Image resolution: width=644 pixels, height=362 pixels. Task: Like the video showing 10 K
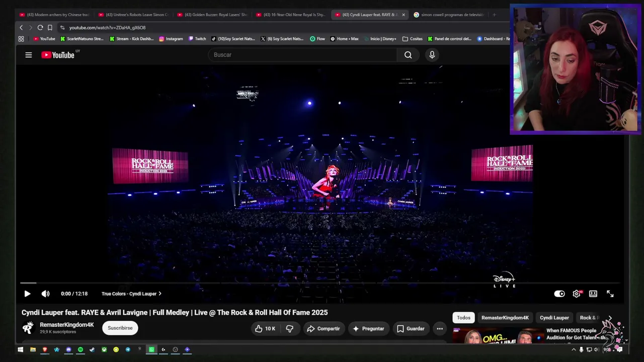coord(265,329)
